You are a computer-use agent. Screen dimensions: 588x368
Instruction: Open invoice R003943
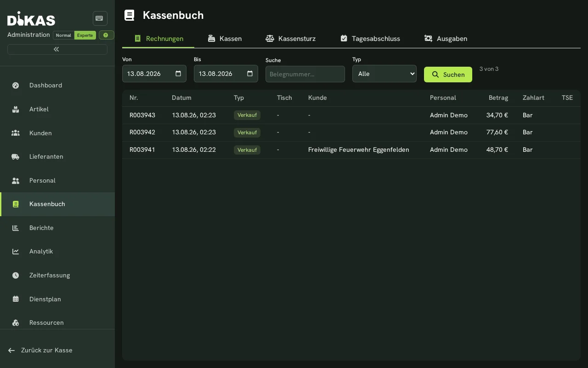pyautogui.click(x=351, y=115)
